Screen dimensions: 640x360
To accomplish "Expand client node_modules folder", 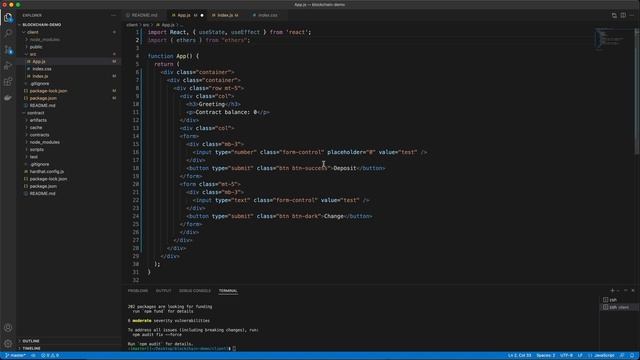I will click(69, 40).
